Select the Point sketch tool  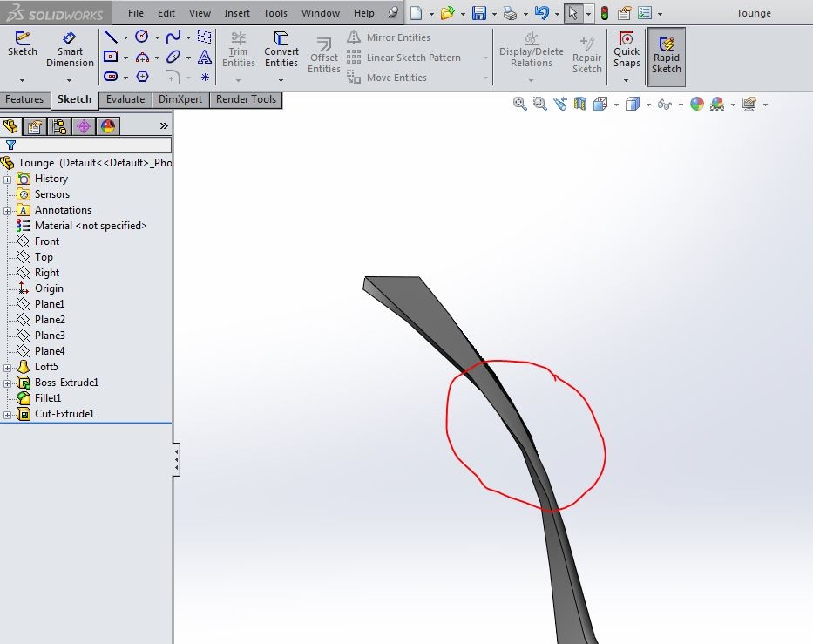pyautogui.click(x=205, y=78)
